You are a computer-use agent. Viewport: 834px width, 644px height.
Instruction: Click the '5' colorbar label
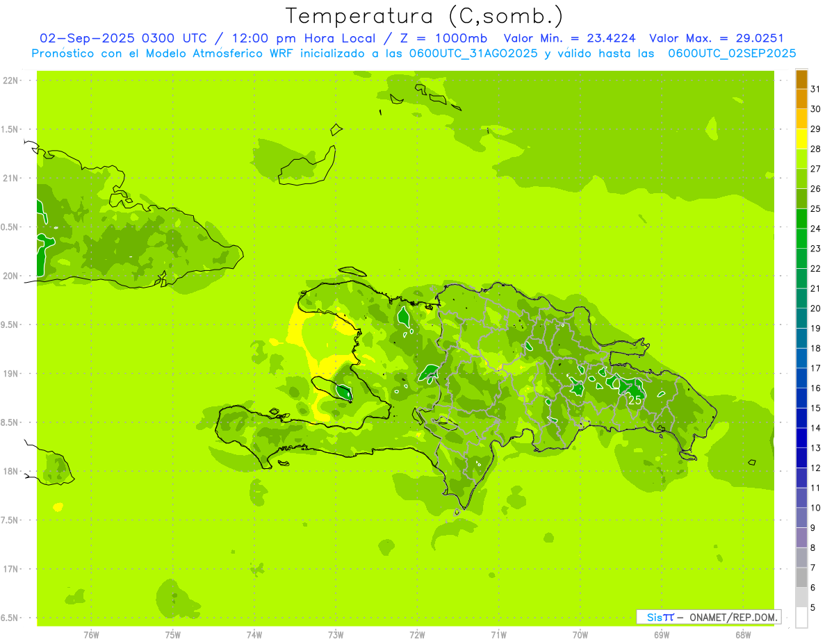813,607
